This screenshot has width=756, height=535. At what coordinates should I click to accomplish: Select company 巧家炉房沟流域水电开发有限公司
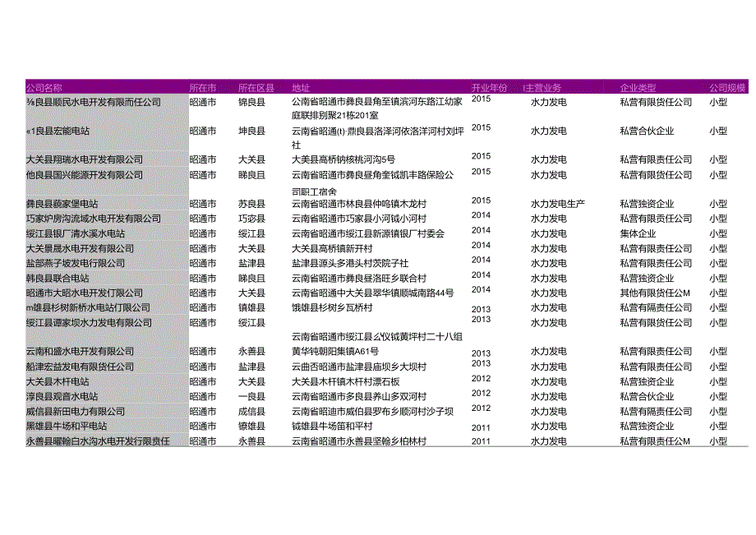pos(94,219)
